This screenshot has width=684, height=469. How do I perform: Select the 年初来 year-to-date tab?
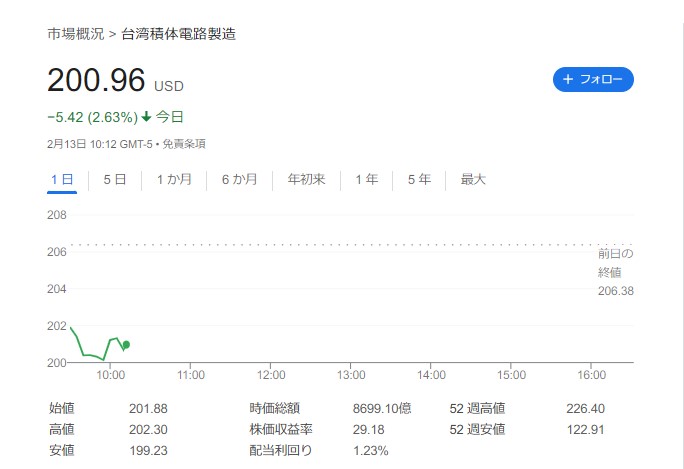(306, 179)
